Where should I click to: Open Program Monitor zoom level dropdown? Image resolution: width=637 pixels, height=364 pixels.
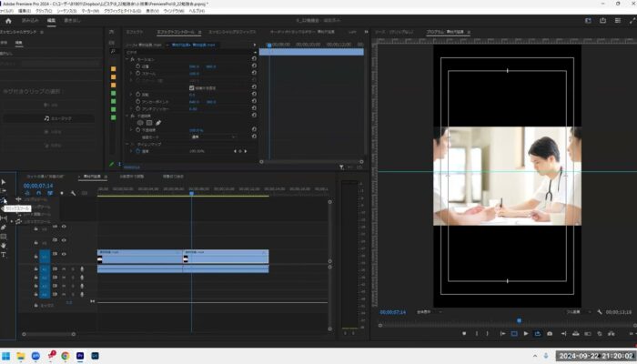click(429, 312)
